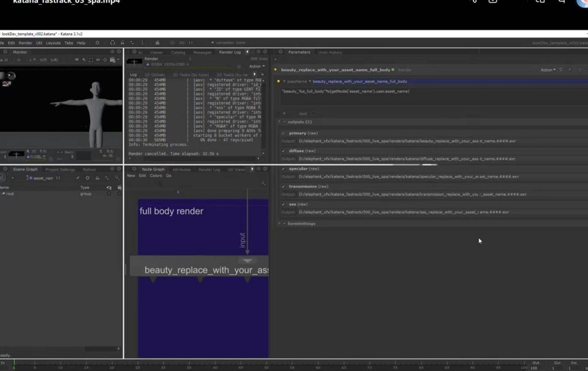Click the pencil edit icon in Scene Graph
Screen dimensions: 588x371
point(78,178)
